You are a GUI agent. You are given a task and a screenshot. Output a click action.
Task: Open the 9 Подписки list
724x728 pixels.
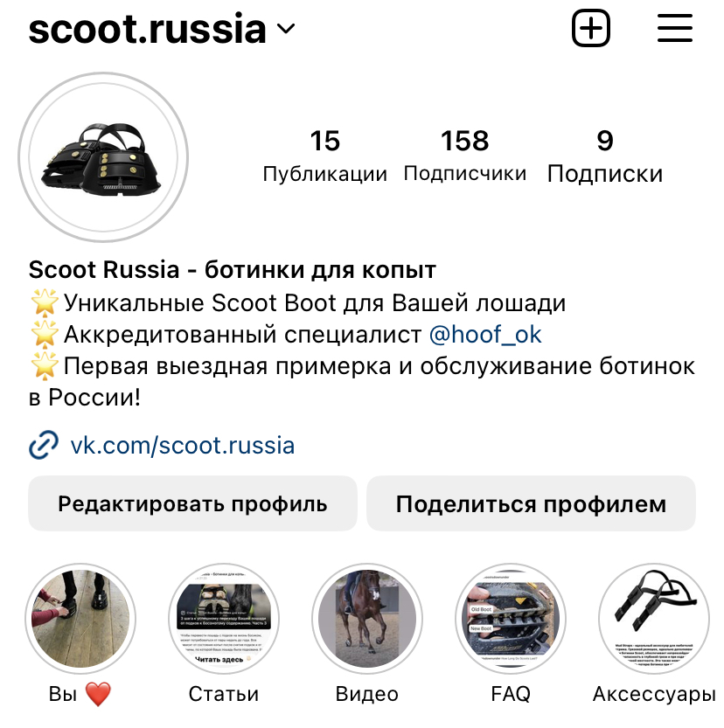click(605, 156)
